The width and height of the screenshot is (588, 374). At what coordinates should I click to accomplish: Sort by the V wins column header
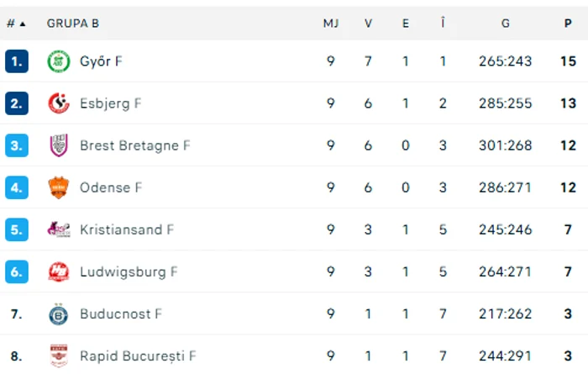click(368, 24)
